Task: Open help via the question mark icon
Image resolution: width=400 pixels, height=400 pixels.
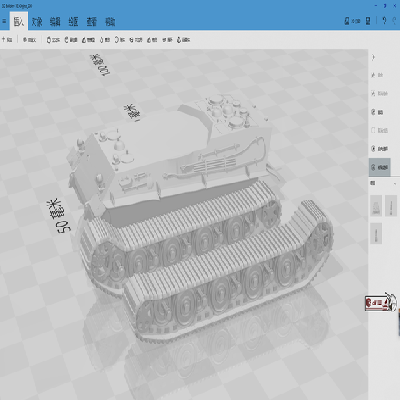Action: 384,21
